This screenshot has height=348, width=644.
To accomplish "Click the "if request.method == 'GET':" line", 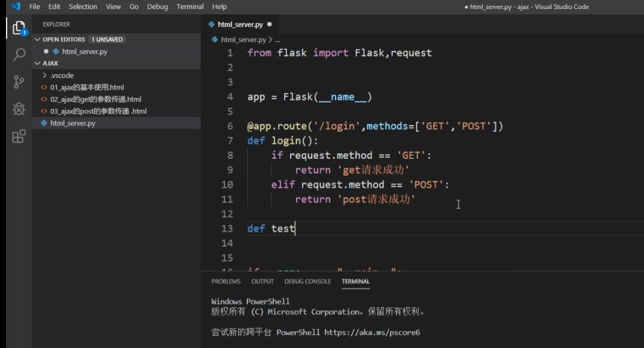I will tap(351, 155).
